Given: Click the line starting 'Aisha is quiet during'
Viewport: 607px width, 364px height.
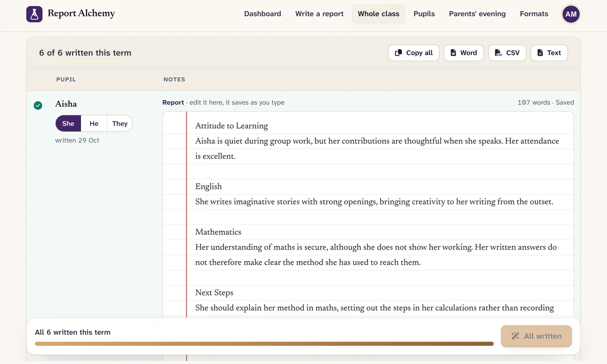Looking at the screenshot, I should (377, 141).
